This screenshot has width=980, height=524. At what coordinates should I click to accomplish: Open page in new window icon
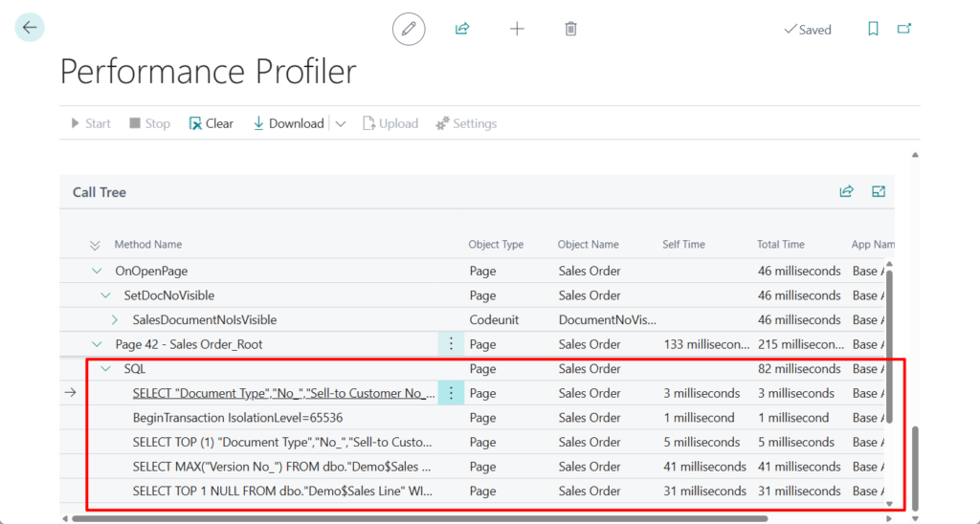(x=903, y=29)
